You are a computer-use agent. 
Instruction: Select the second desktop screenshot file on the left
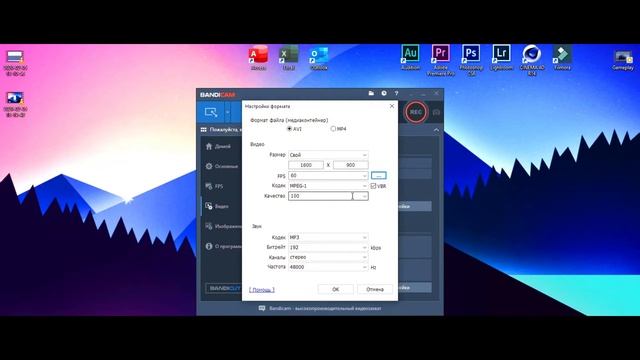(x=16, y=104)
